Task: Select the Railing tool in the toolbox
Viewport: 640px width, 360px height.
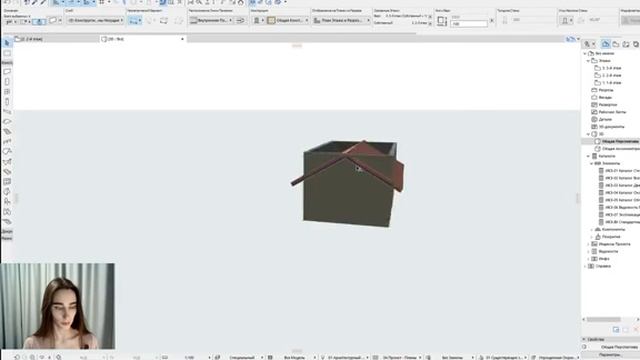Action: coord(7,142)
